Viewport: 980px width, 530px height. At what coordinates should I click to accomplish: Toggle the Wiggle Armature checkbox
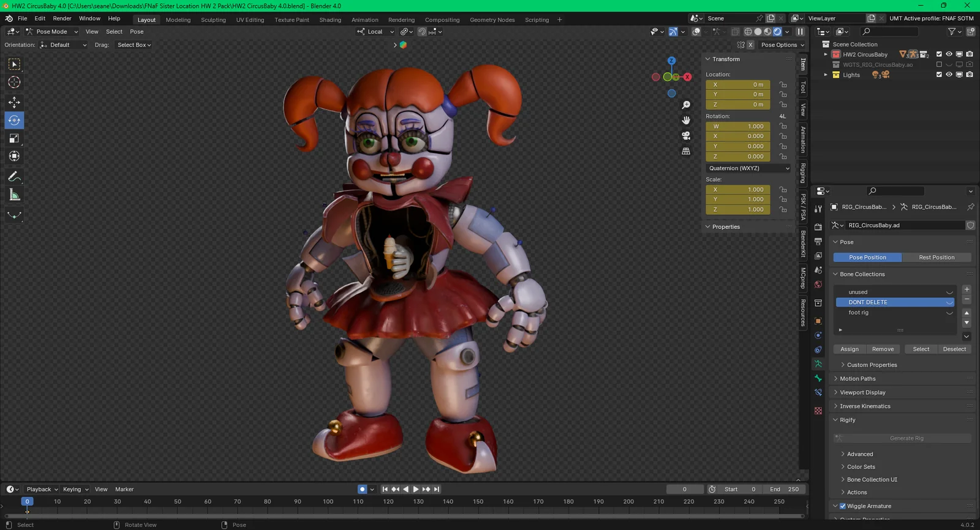click(843, 506)
